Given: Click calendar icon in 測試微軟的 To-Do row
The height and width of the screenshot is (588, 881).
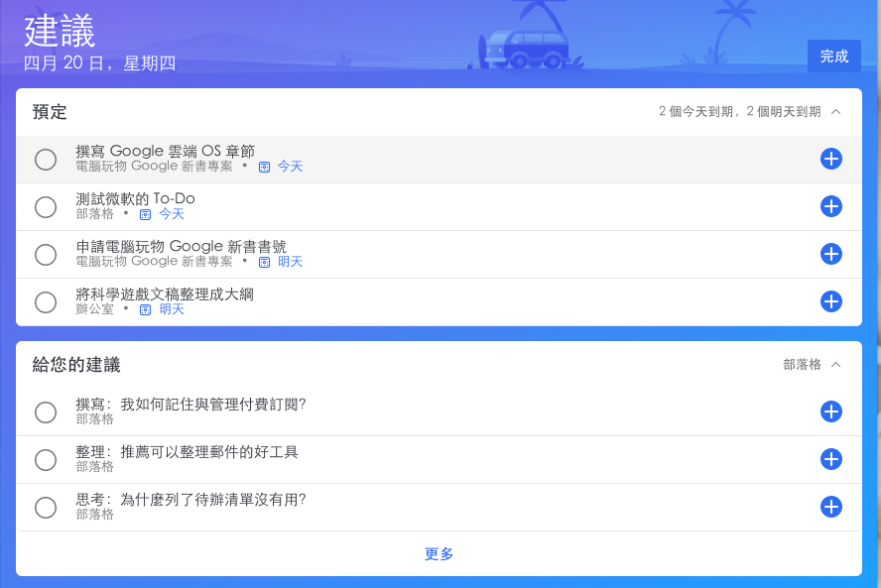Looking at the screenshot, I should [145, 214].
